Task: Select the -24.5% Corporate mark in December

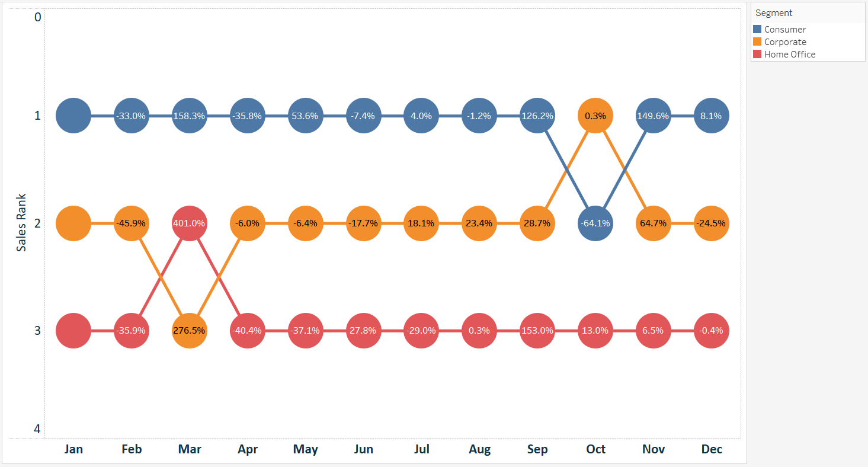Action: [x=711, y=223]
